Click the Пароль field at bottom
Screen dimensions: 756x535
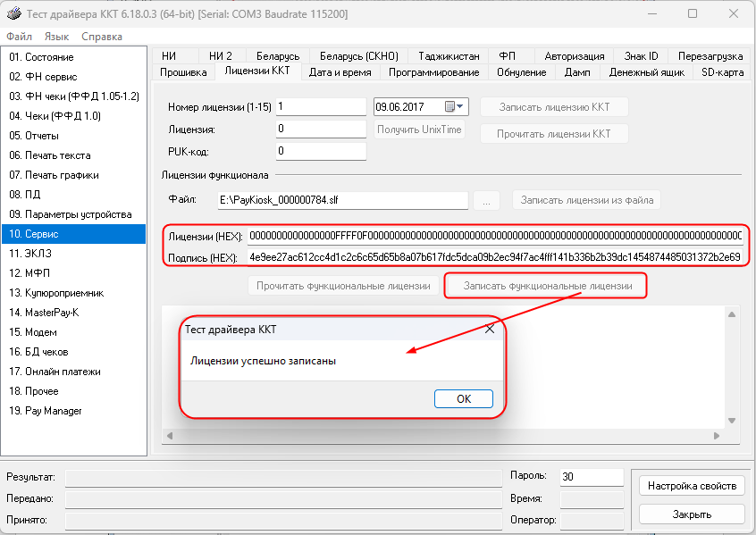click(x=591, y=477)
